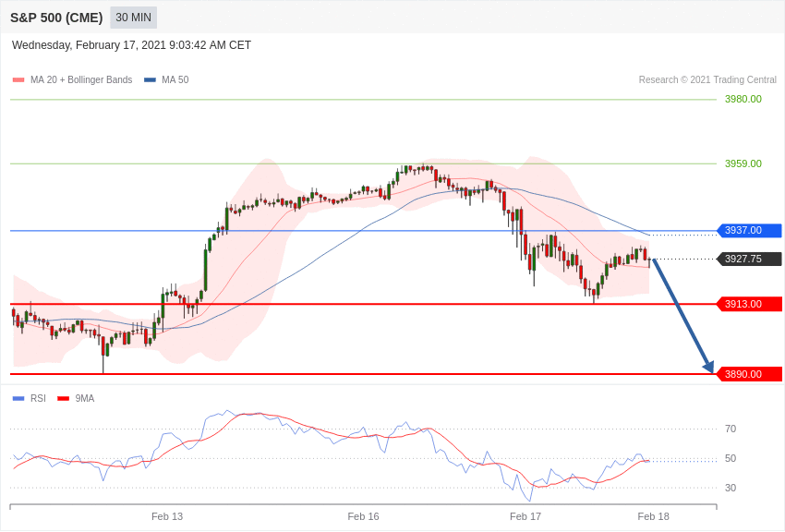
Task: Click the blue MA 50 legend swatch
Action: coord(150,80)
